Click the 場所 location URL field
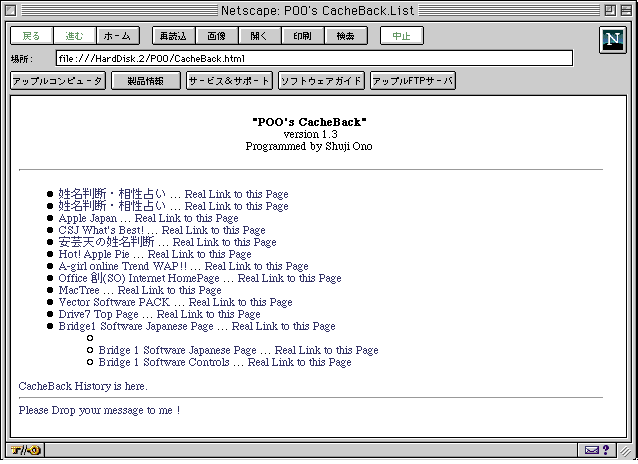This screenshot has width=638, height=464. [314, 58]
